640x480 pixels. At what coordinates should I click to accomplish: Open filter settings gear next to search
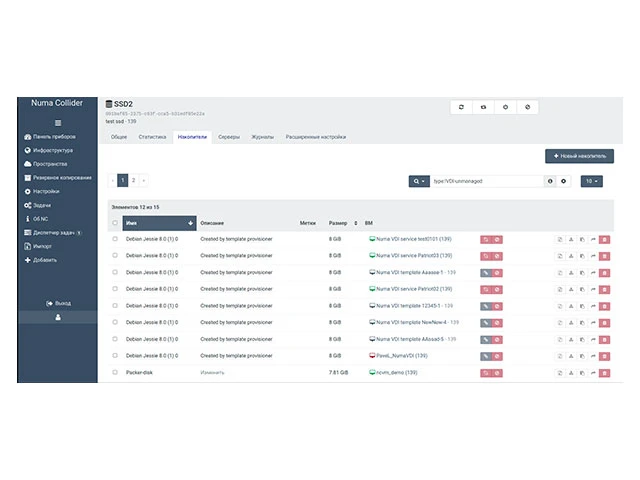pyautogui.click(x=564, y=181)
